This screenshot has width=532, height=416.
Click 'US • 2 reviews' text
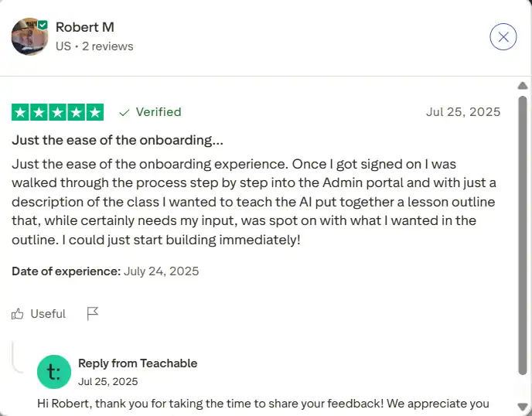tap(94, 46)
